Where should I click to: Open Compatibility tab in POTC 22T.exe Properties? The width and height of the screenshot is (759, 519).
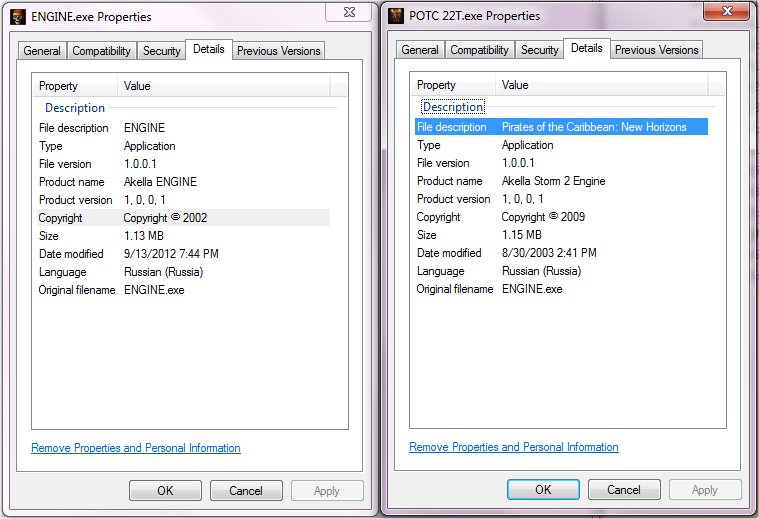480,50
